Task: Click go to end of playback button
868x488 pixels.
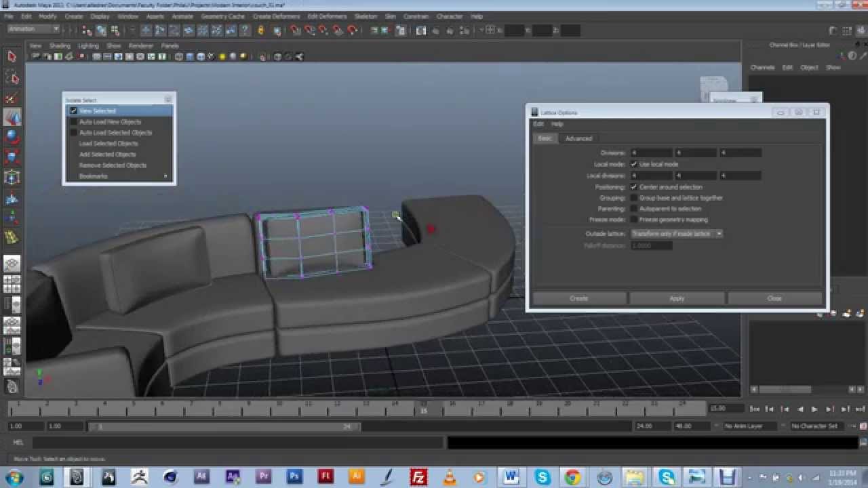Action: (860, 409)
